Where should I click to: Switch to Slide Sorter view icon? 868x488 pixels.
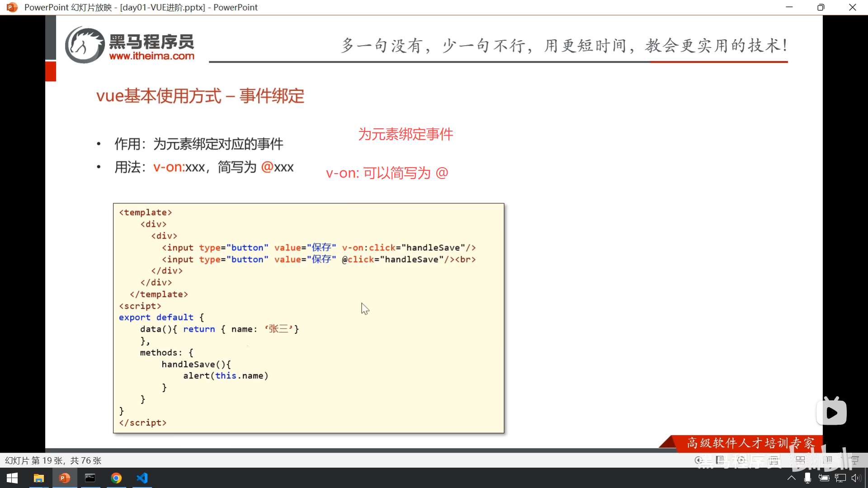[800, 460]
